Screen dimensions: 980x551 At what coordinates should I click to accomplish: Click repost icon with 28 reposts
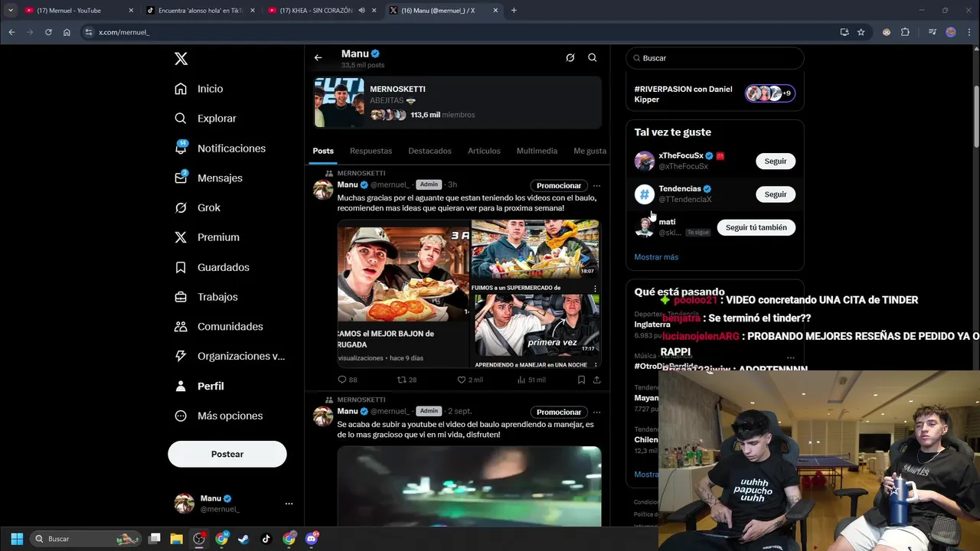point(402,380)
